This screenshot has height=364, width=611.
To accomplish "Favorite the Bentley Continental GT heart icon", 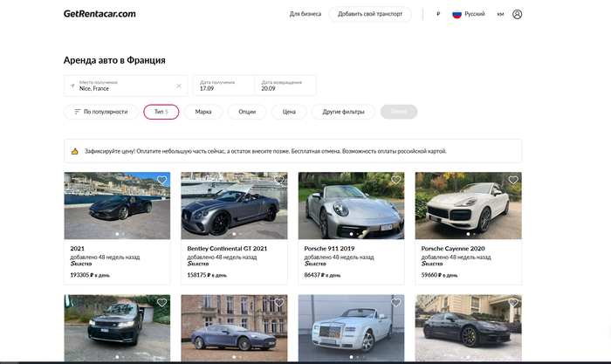I will pyautogui.click(x=279, y=181).
